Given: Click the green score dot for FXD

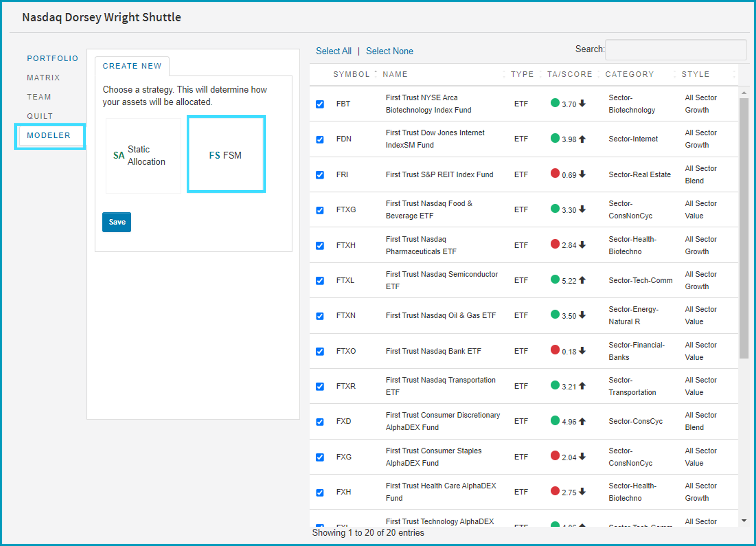Looking at the screenshot, I should 555,420.
